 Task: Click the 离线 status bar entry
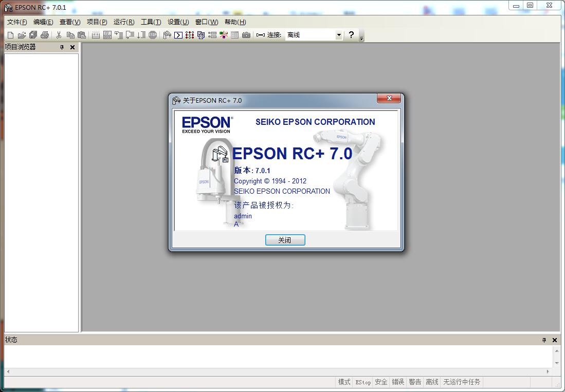coord(432,382)
